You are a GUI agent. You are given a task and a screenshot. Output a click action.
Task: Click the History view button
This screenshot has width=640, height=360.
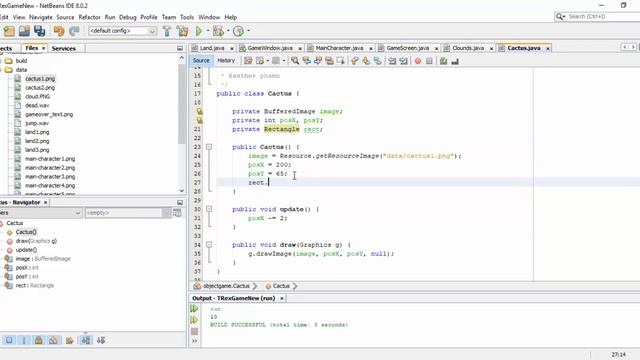[226, 60]
